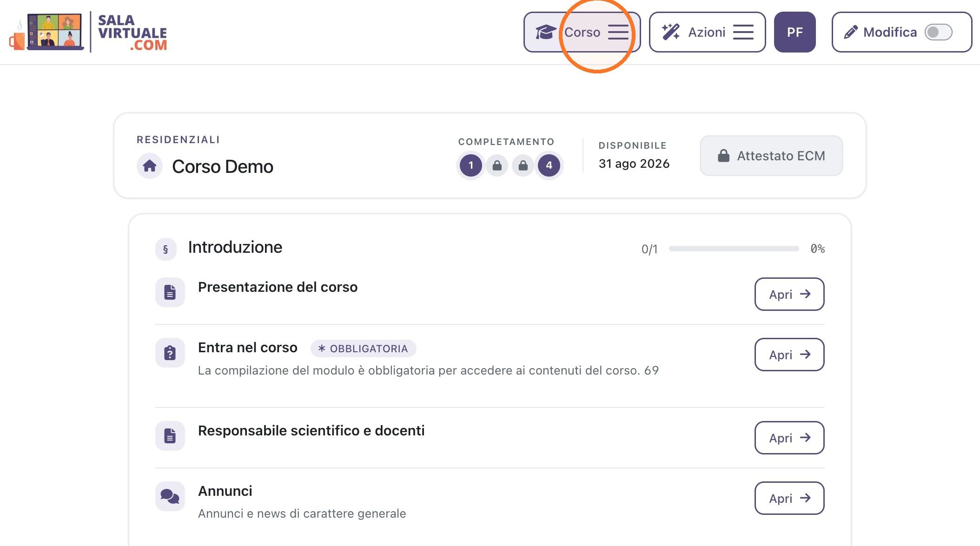Toggle the Modifica edit switch
Screen dimensions: 980x546
point(938,32)
